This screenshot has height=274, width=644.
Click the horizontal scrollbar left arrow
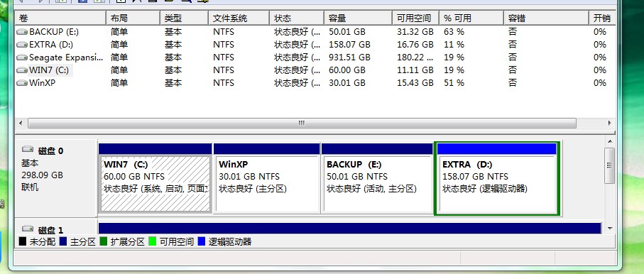coord(21,123)
